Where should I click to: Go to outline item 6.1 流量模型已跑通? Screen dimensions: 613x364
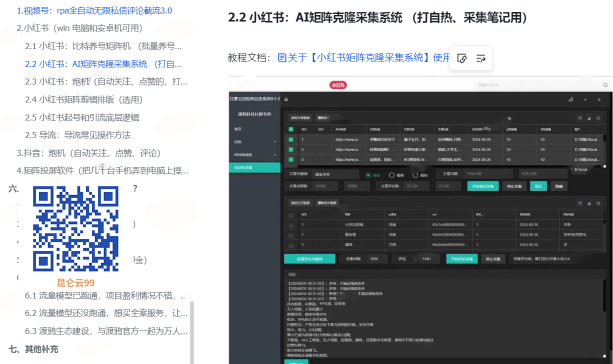pos(105,295)
